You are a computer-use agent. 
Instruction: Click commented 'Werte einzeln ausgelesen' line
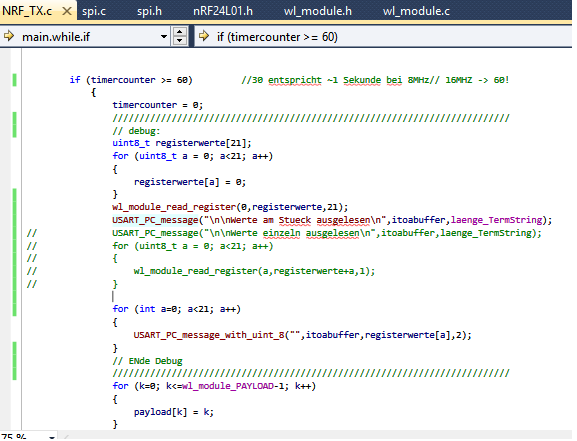[327, 233]
